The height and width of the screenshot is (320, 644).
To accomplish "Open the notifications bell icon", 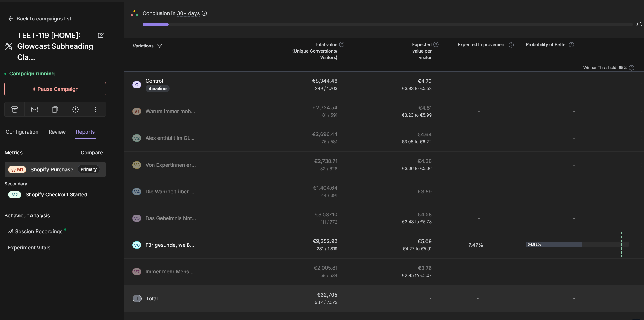I will (639, 25).
